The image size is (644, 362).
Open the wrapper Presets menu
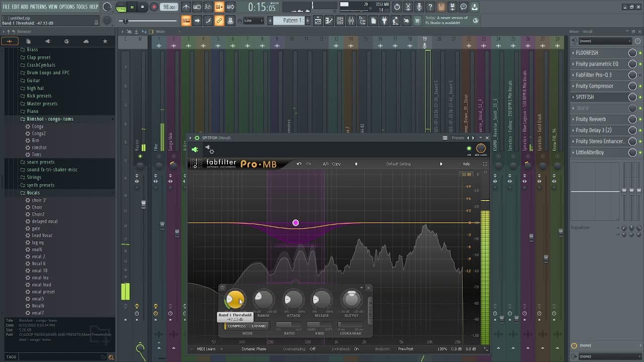(x=458, y=138)
